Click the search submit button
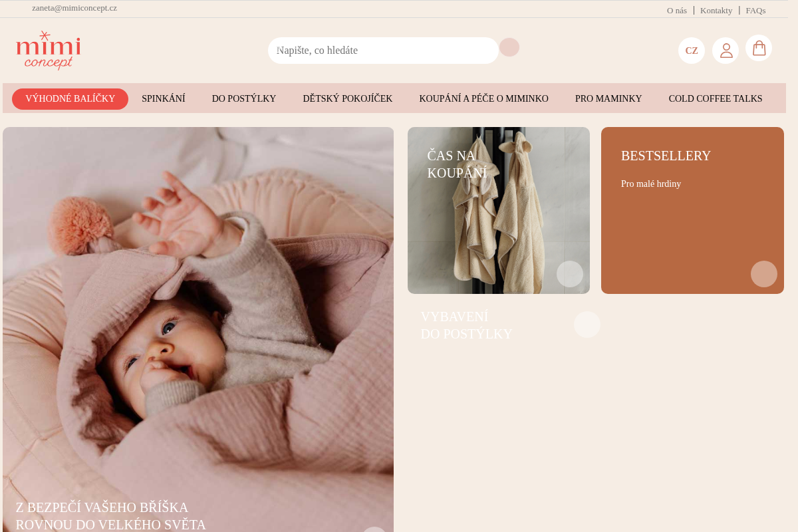Viewport: 798px width, 532px height. (x=509, y=47)
